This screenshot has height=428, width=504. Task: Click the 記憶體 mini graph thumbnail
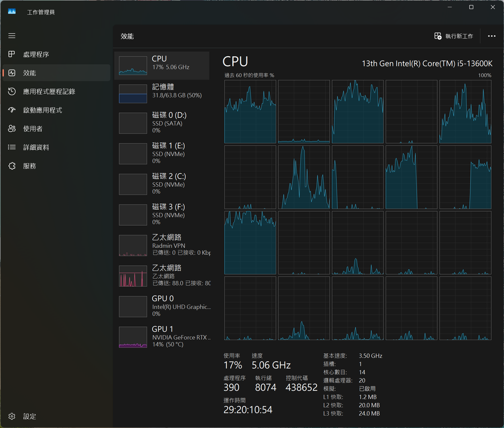(133, 94)
